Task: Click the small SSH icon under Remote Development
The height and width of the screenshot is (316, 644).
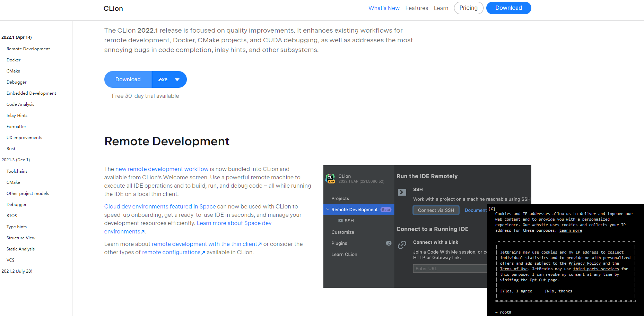Action: (x=340, y=221)
